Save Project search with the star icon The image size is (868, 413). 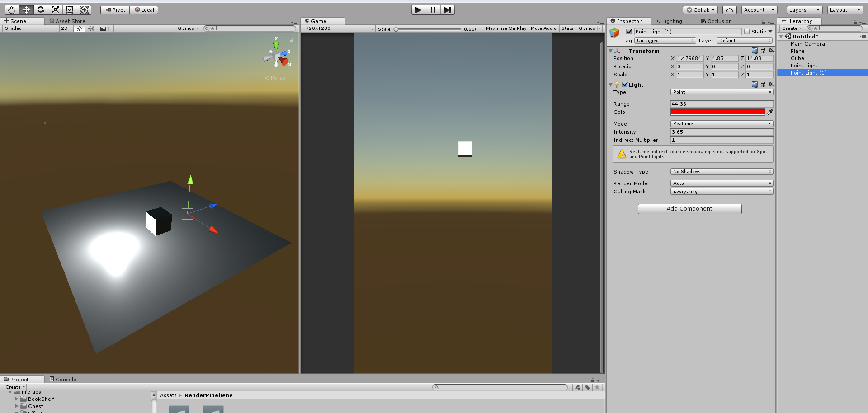tap(597, 387)
